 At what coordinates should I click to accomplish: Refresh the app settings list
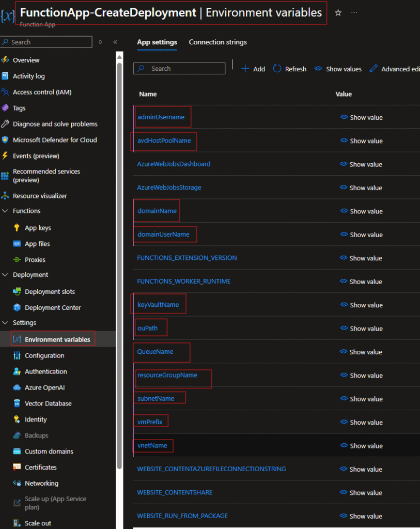pos(290,69)
